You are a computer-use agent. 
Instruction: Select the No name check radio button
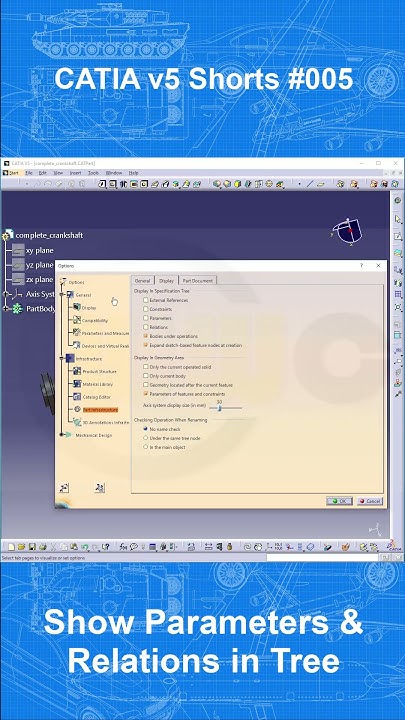pyautogui.click(x=146, y=429)
